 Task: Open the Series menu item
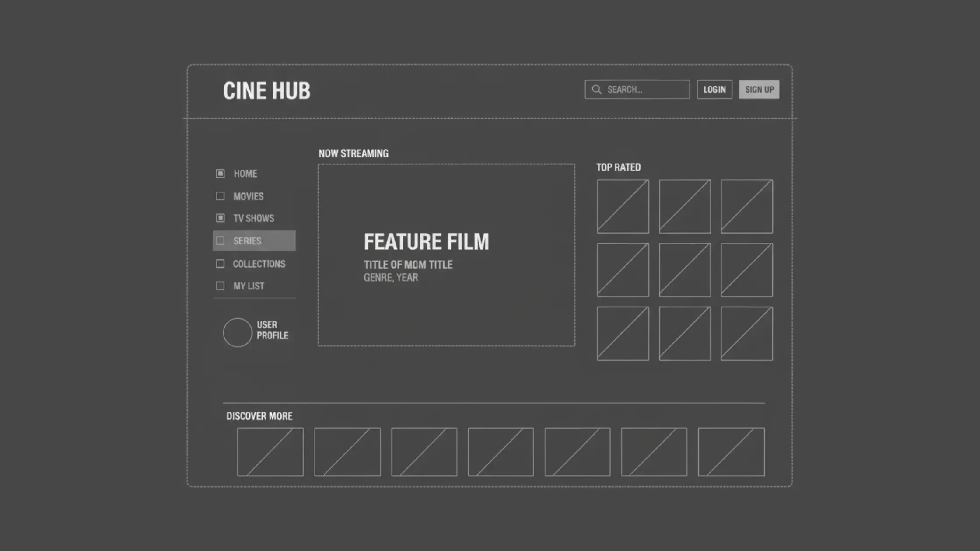point(254,241)
